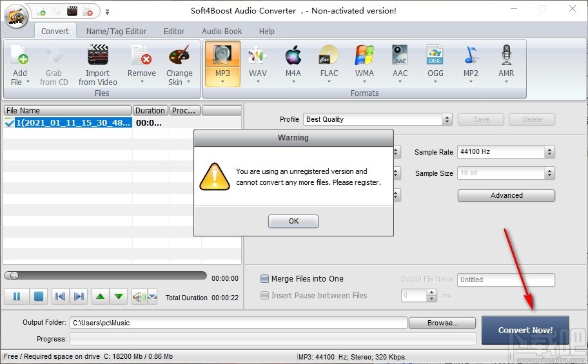Open the Help tab

(x=267, y=31)
